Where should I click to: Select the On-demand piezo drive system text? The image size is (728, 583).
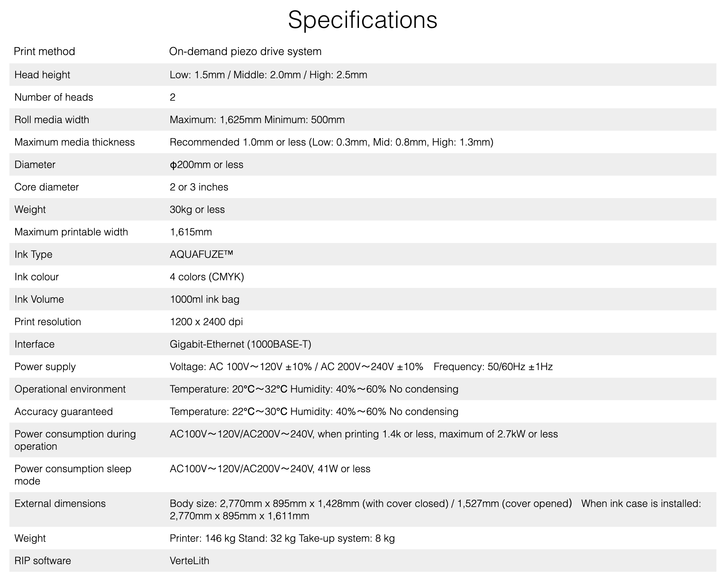[x=245, y=51]
